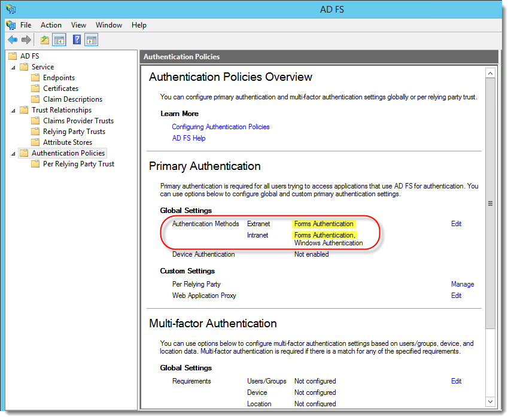
Task: Collapse the Trust Relationships tree node
Action: tap(13, 110)
